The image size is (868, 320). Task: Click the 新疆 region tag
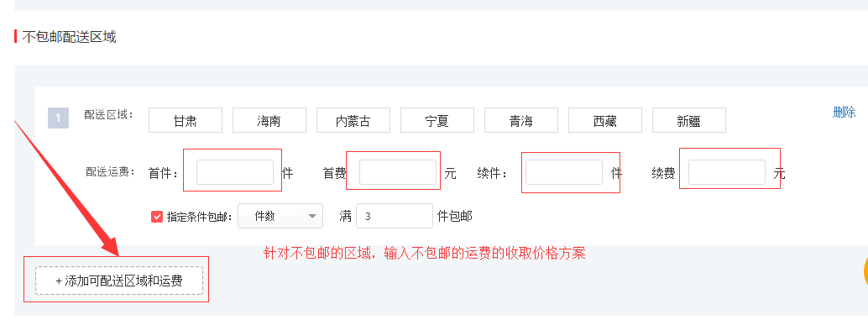pyautogui.click(x=689, y=120)
